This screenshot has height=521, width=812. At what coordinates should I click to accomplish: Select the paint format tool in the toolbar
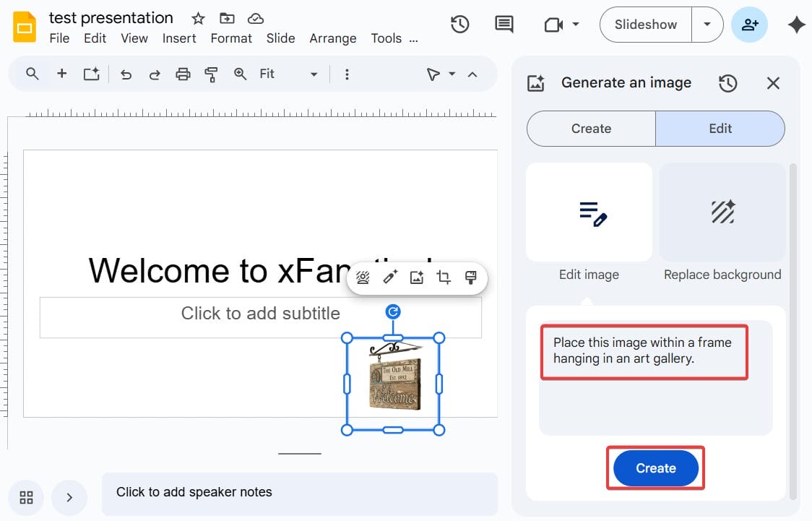coord(211,74)
